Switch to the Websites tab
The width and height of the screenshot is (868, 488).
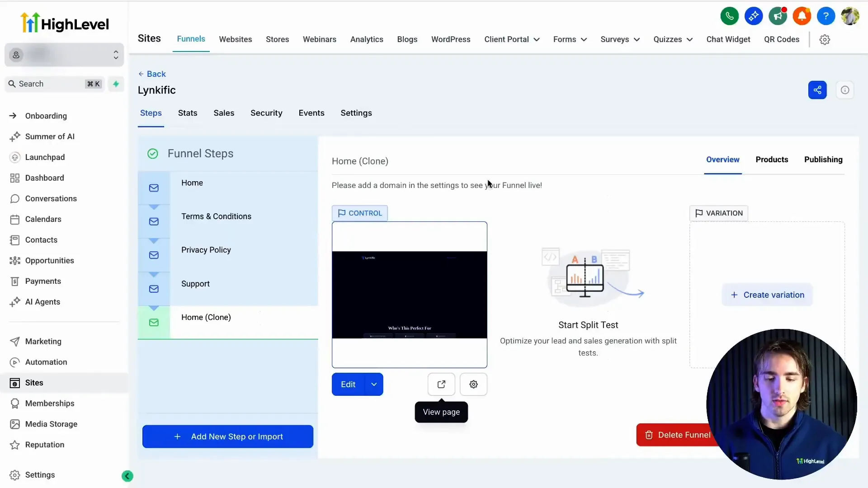point(236,40)
